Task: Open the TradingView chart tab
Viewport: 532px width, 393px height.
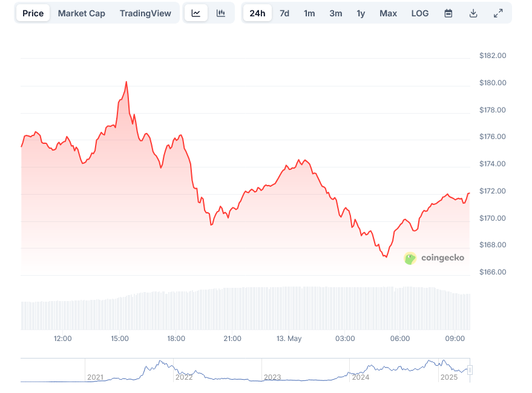Action: coord(145,13)
